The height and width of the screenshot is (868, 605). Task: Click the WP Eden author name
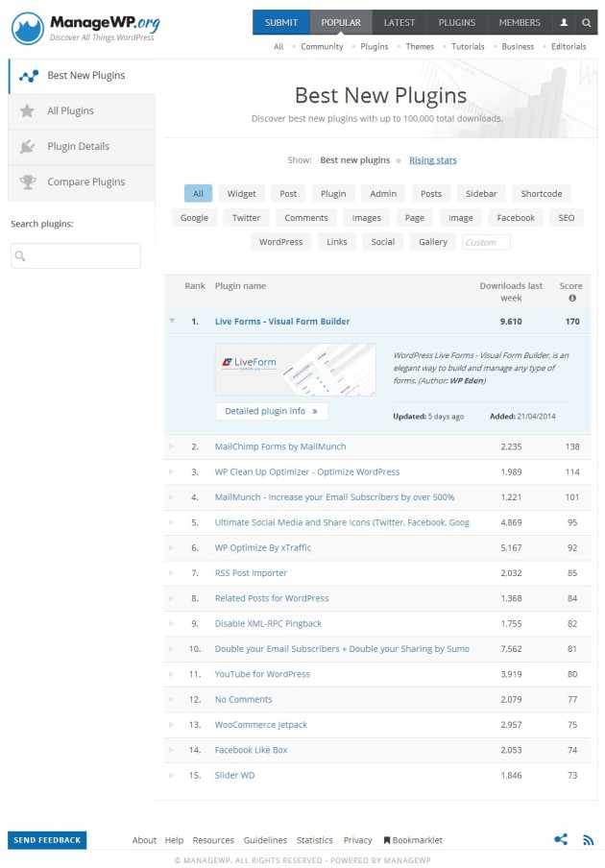click(x=467, y=381)
